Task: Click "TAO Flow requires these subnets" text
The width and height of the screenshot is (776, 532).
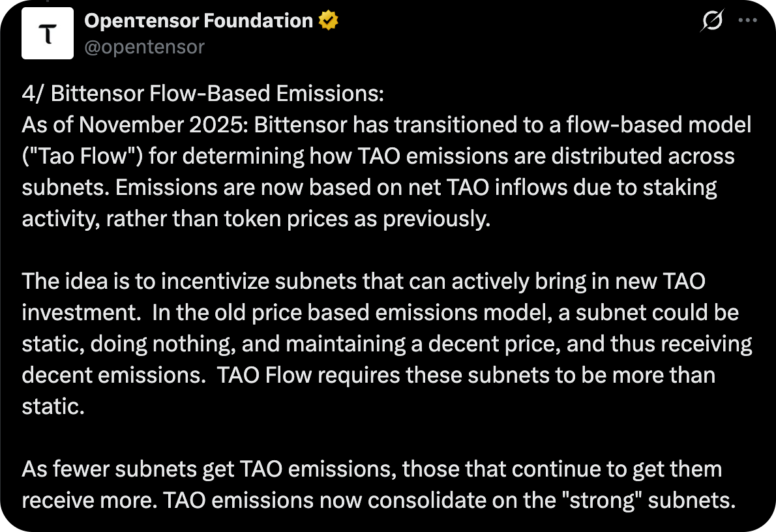Action: click(x=369, y=376)
